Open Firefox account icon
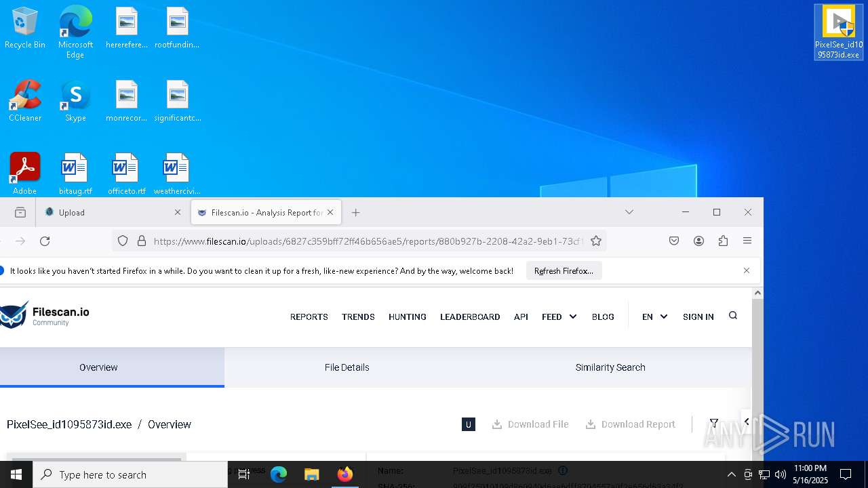 [698, 241]
